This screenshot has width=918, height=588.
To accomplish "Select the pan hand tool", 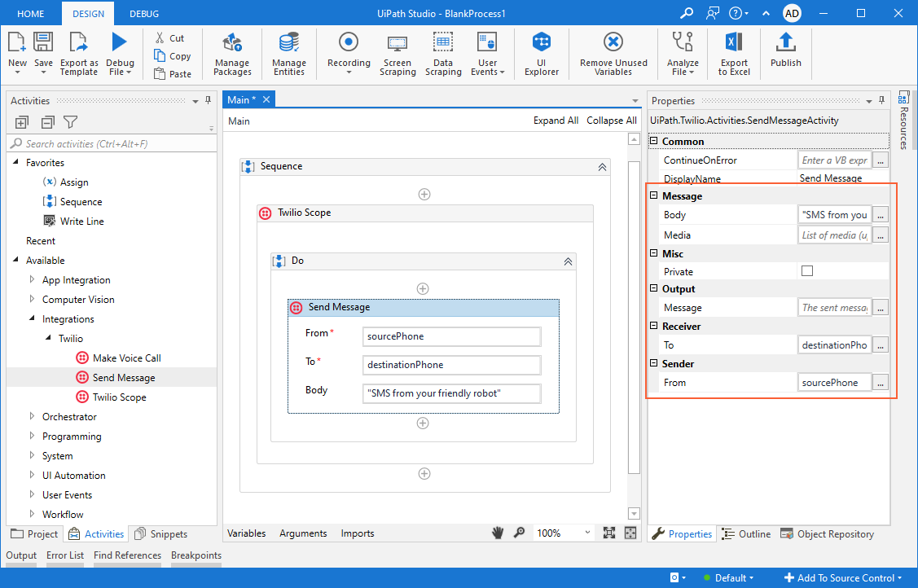I will click(x=498, y=533).
